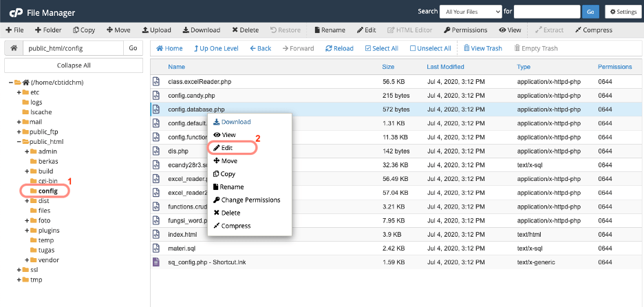Expand the mail folder node

tap(19, 122)
